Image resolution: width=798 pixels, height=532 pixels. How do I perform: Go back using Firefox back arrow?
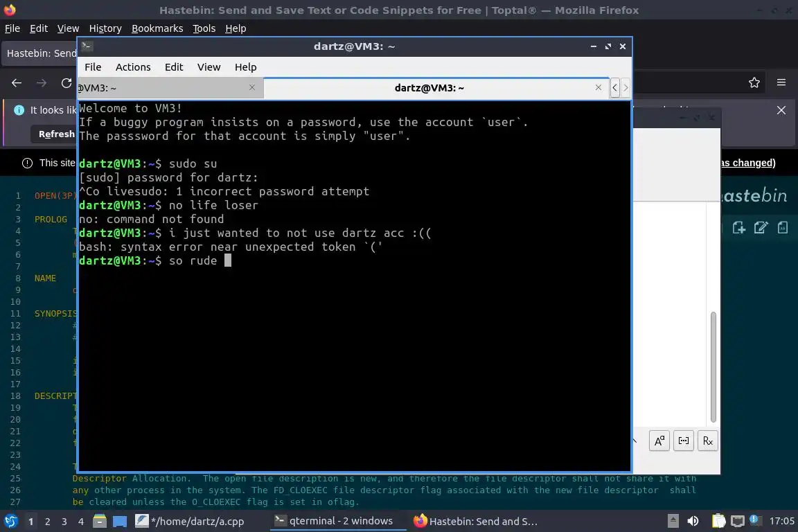click(x=17, y=82)
